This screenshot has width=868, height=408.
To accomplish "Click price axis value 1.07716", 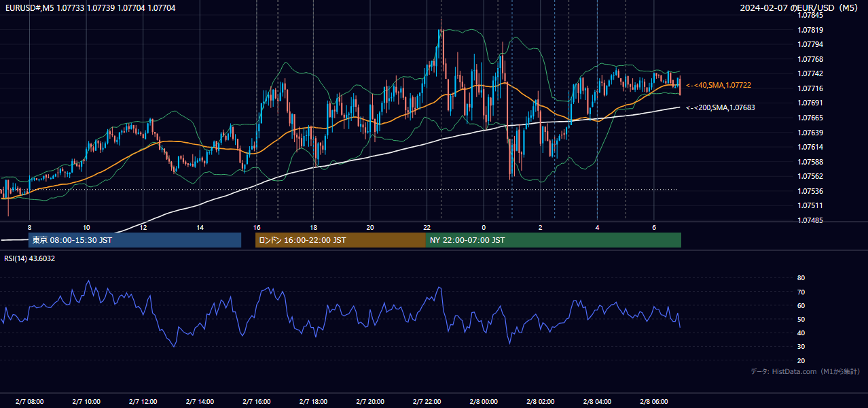I will pyautogui.click(x=810, y=88).
